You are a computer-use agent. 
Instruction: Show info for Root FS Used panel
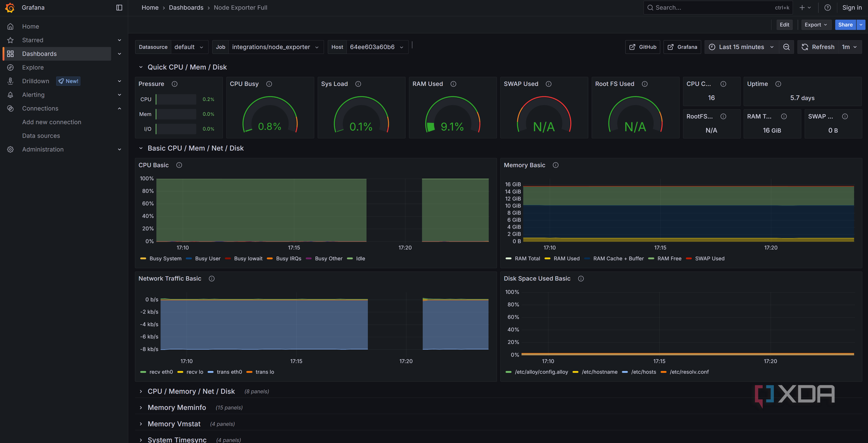[644, 84]
